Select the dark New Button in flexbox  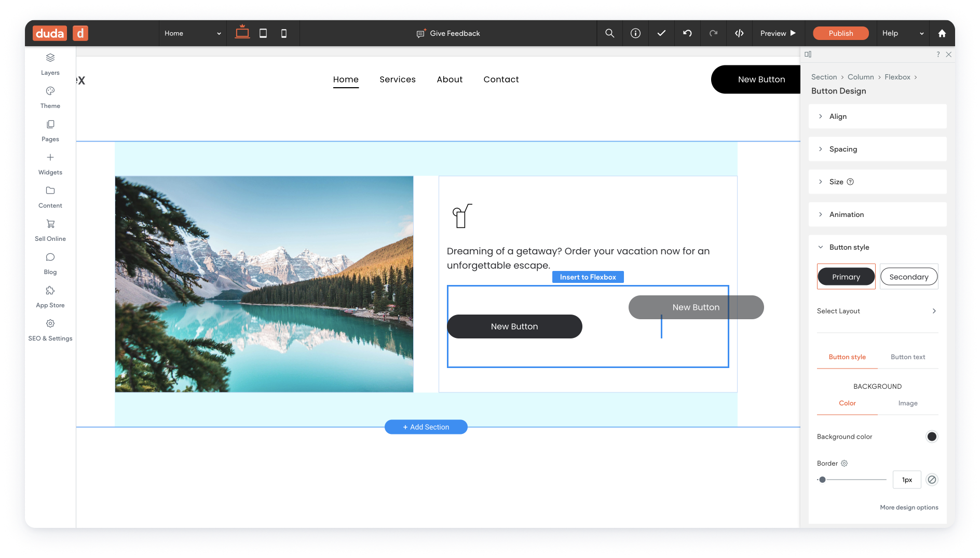[514, 326]
